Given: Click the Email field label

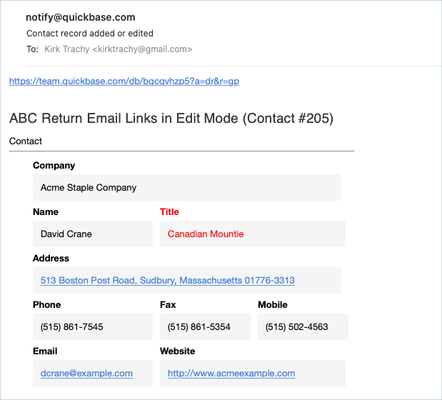Looking at the screenshot, I should pos(45,351).
